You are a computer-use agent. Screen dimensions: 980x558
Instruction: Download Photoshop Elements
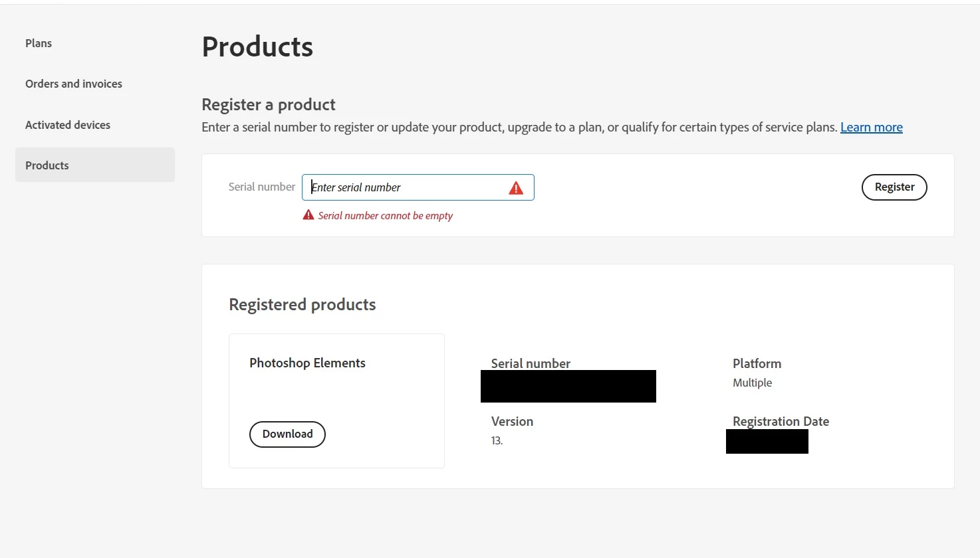point(287,434)
